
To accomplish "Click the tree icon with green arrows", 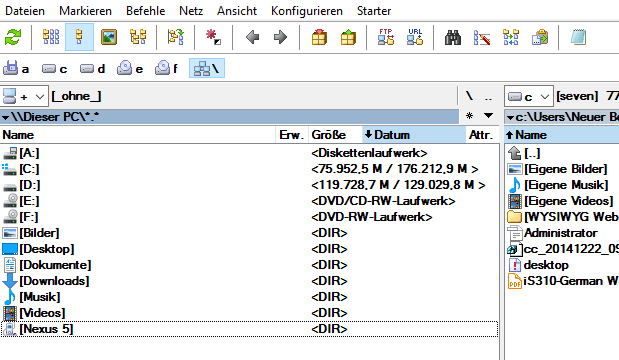I will point(176,37).
